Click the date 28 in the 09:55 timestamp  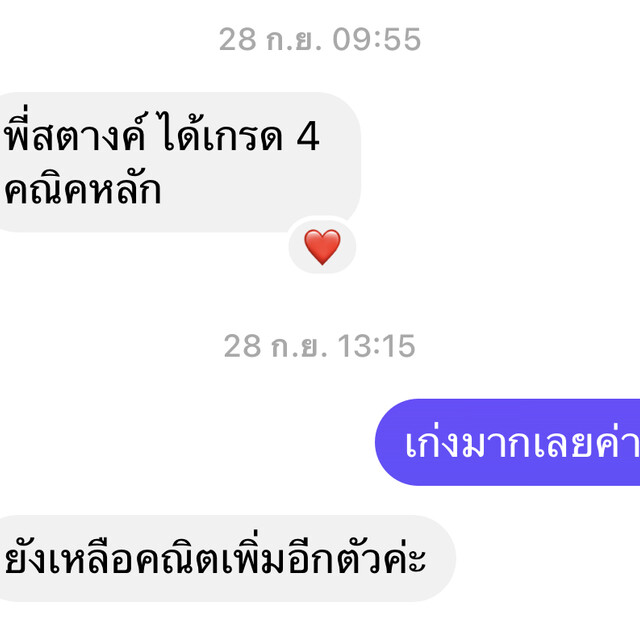click(x=238, y=40)
